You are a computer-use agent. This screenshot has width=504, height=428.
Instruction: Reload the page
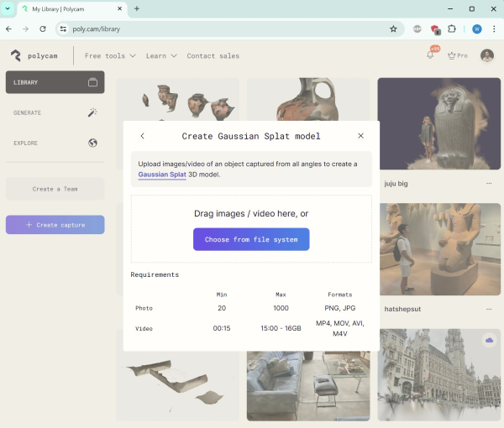point(43,29)
